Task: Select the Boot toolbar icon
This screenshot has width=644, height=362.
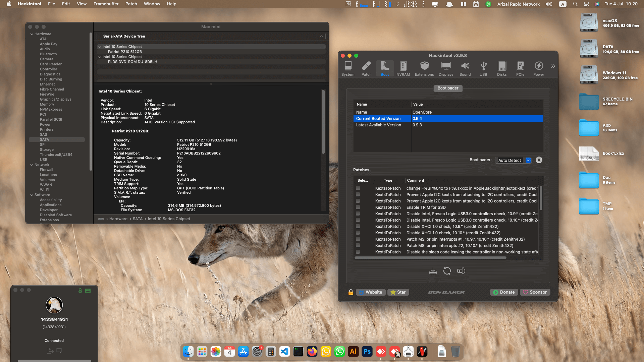Action: tap(385, 69)
